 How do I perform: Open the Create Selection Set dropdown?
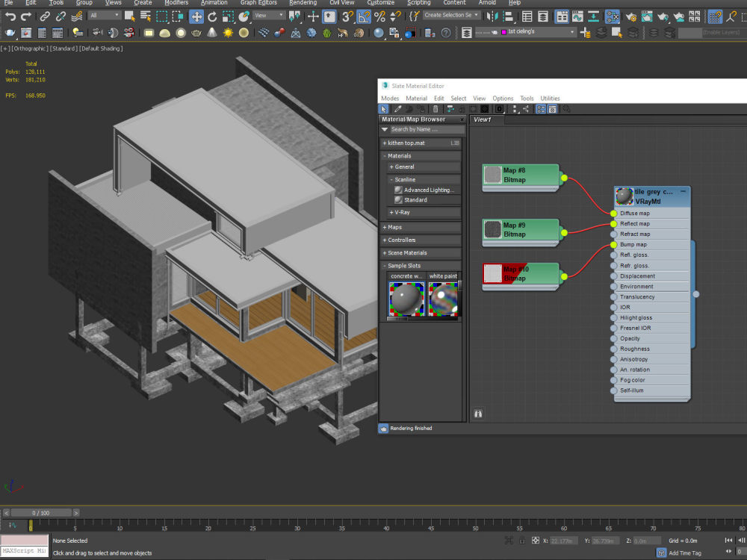(451, 15)
